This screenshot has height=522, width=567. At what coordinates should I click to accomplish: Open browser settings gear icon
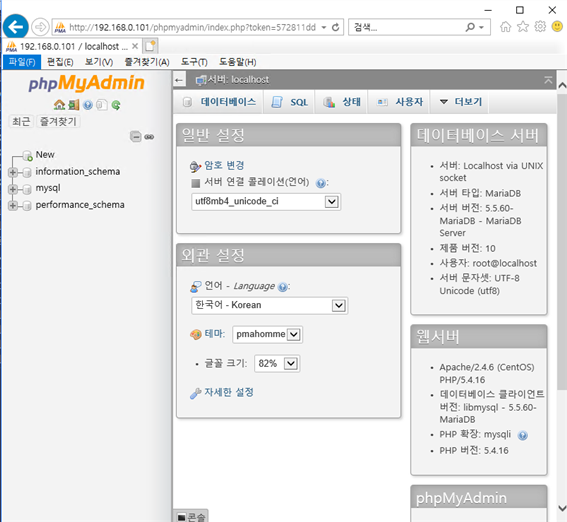(x=540, y=26)
